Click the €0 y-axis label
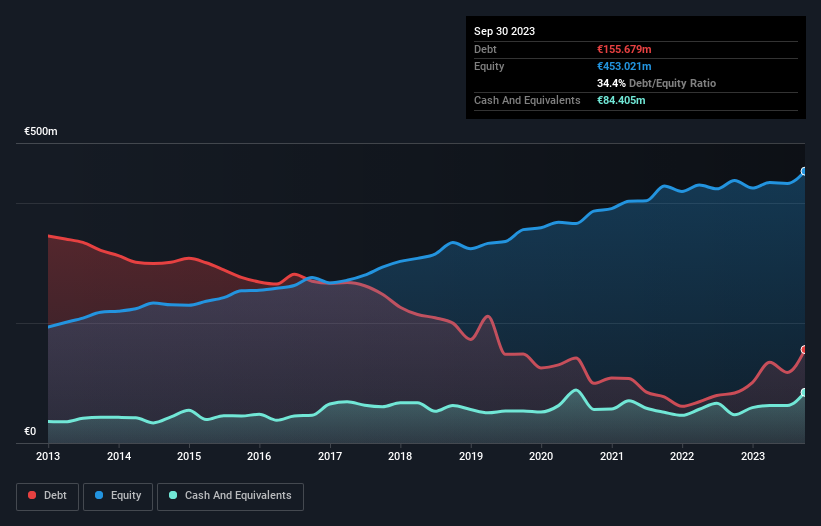 point(30,431)
